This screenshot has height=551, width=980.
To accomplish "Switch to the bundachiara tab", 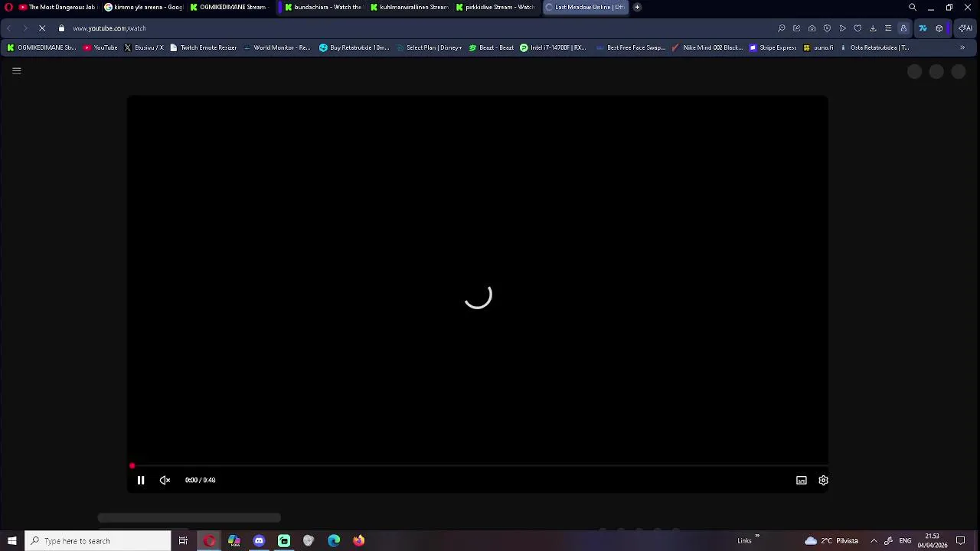I will click(323, 7).
